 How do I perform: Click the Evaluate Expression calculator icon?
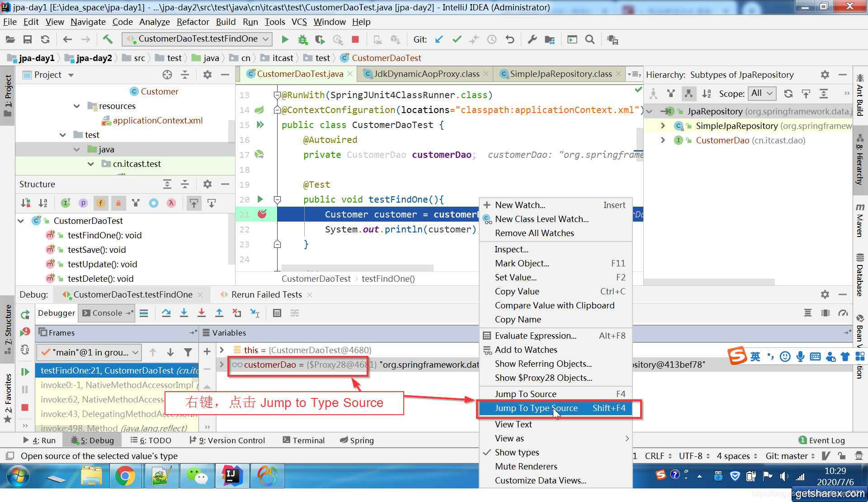pos(277,313)
